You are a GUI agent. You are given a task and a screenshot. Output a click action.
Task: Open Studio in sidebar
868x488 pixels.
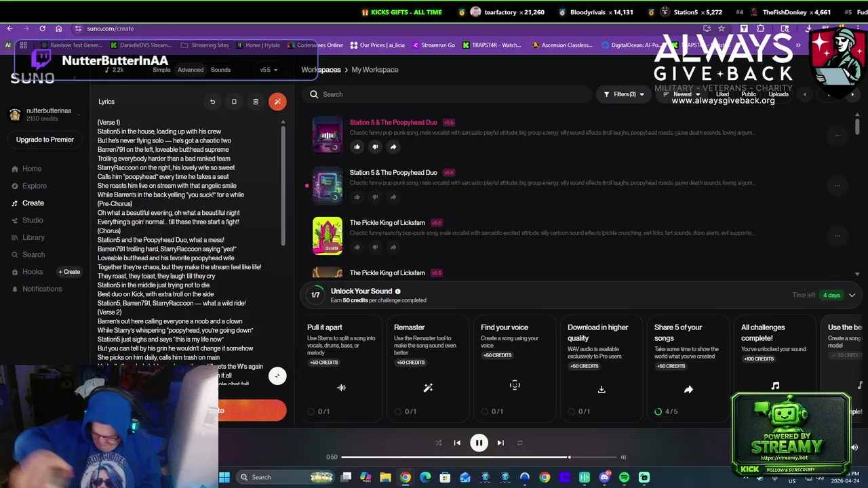coord(33,220)
